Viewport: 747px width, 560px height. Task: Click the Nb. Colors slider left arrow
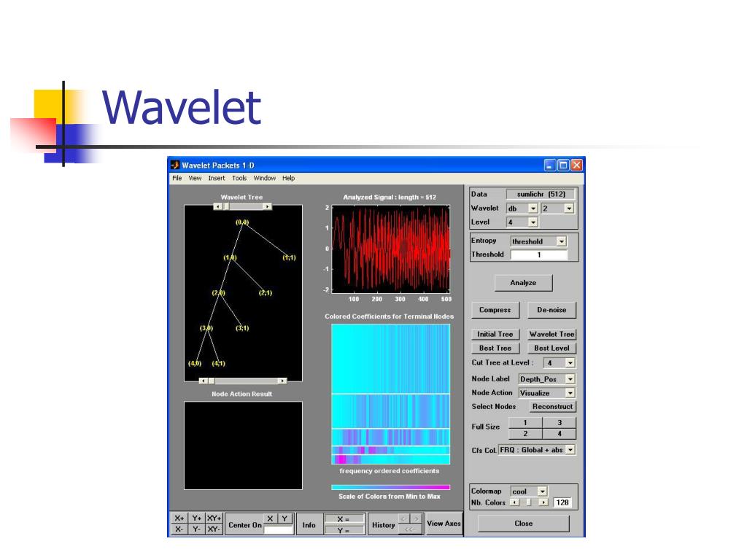pyautogui.click(x=514, y=503)
